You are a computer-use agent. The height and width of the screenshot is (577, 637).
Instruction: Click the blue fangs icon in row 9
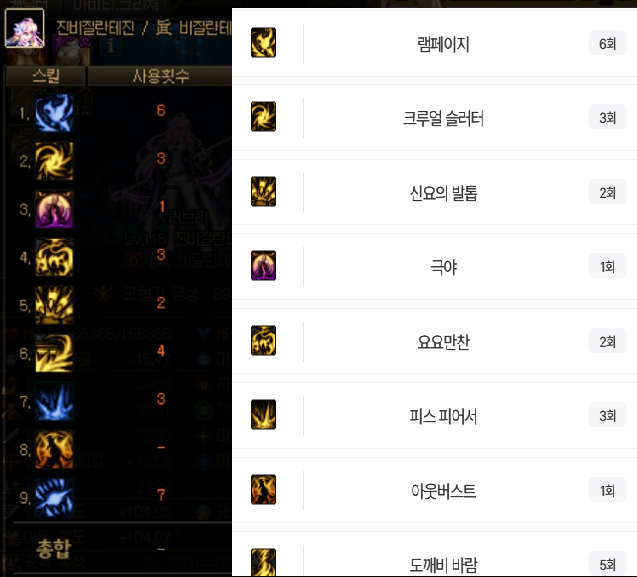click(54, 497)
